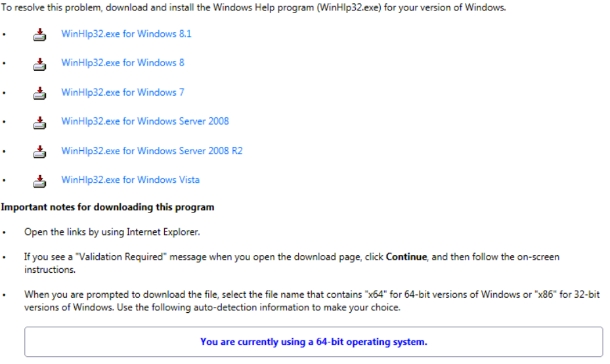Click the note about selecting x64 or x86

312,301
